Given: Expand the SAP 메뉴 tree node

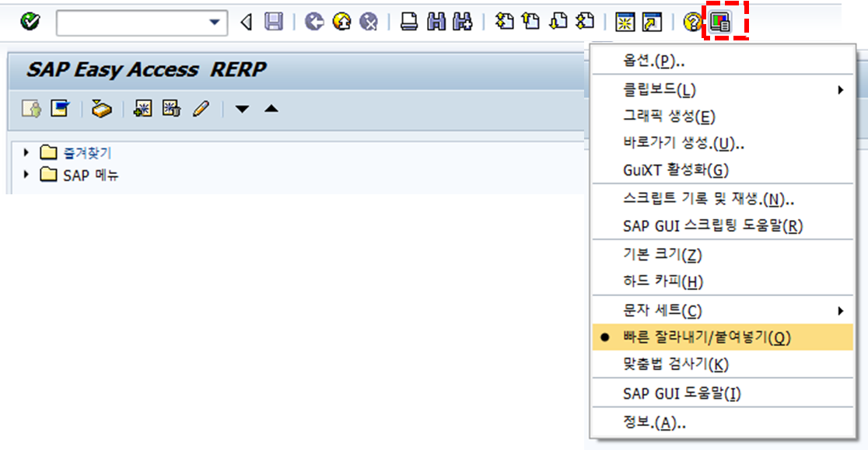Looking at the screenshot, I should coord(26,174).
